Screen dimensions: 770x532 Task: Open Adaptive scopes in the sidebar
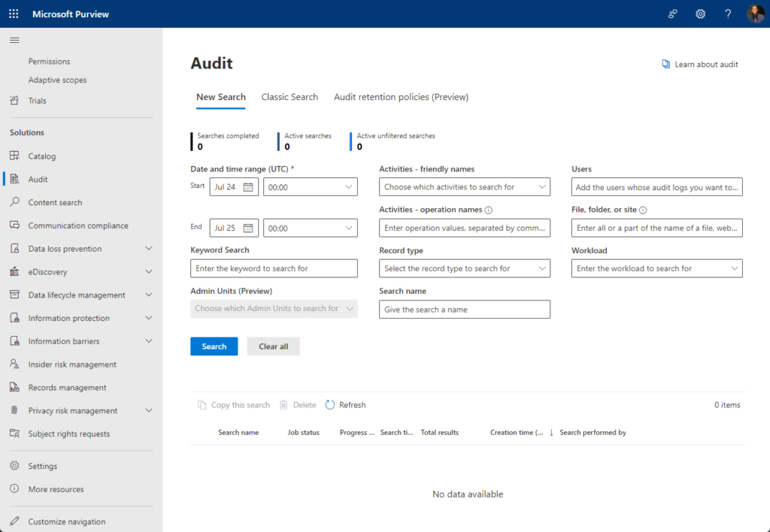(57, 80)
